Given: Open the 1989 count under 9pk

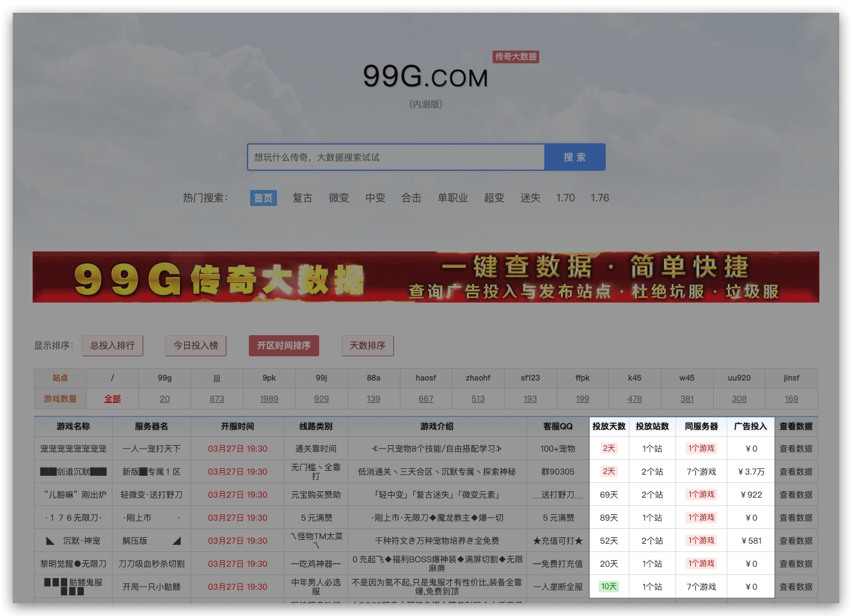Looking at the screenshot, I should click(269, 399).
